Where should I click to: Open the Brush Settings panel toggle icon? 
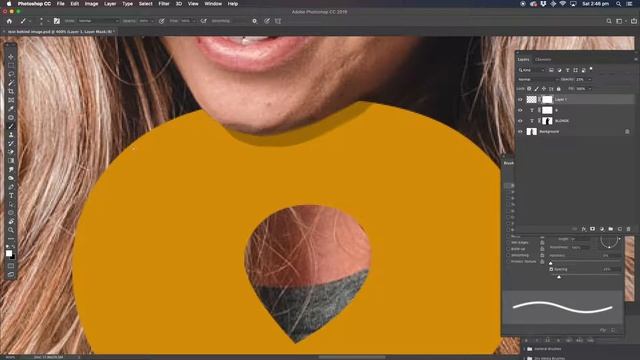[57, 21]
